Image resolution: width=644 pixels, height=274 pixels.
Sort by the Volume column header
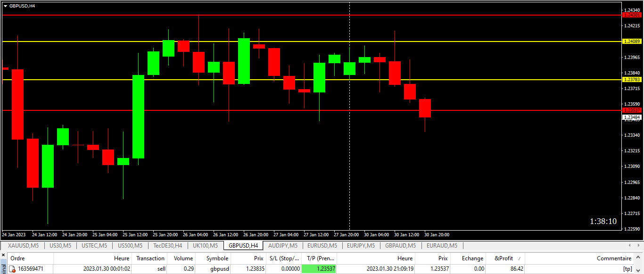(x=182, y=258)
